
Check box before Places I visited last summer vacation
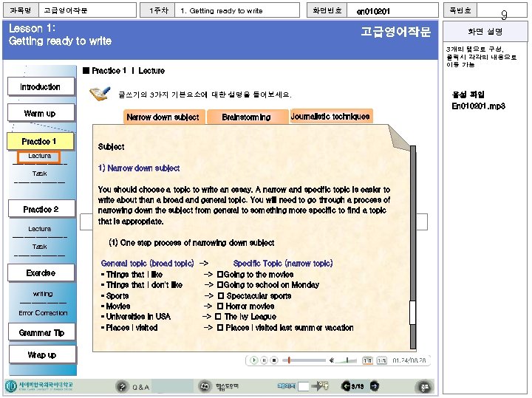(x=220, y=328)
